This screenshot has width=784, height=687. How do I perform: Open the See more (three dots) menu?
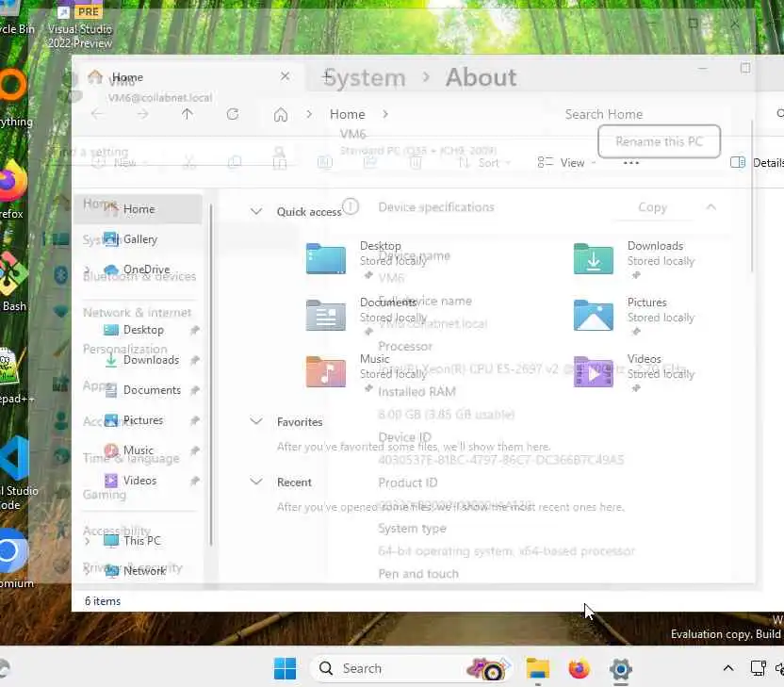click(631, 162)
